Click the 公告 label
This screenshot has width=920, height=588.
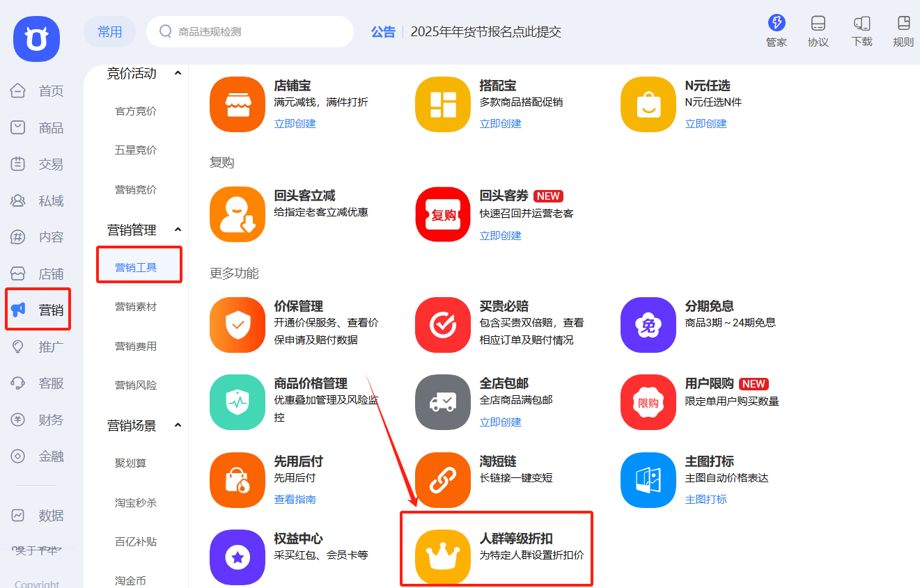click(383, 32)
